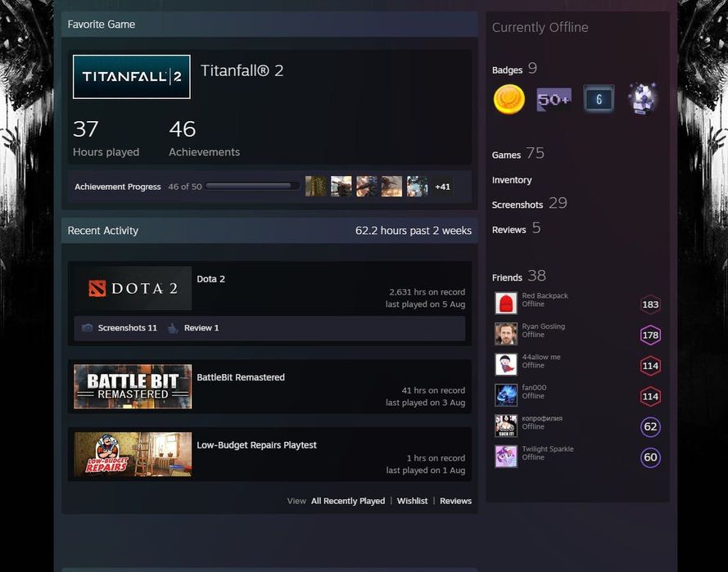The width and height of the screenshot is (728, 572).
Task: Click fan000 avatar
Action: coord(505,394)
